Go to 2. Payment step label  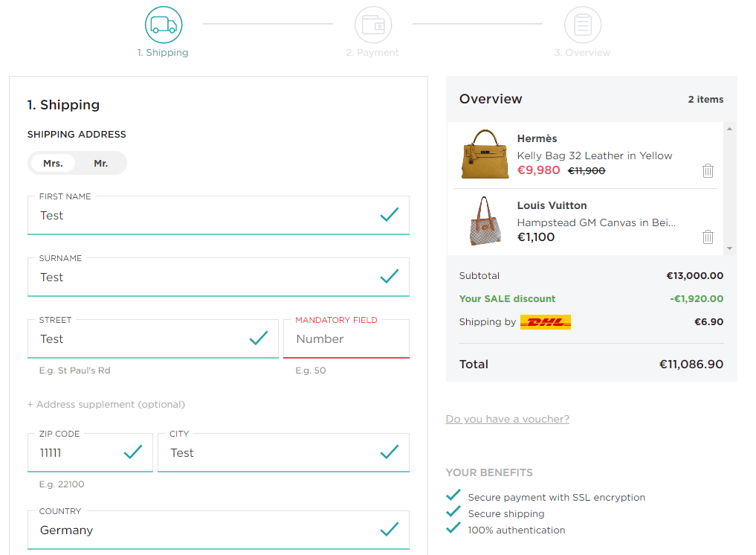[x=372, y=53]
